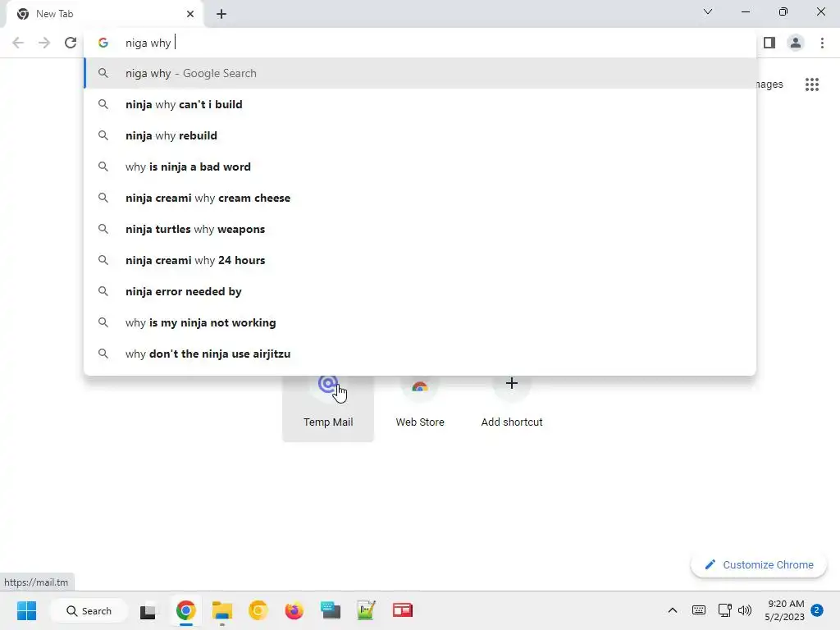Choose suggestion 'why don't the ninja use airjitzu'

(x=420, y=354)
